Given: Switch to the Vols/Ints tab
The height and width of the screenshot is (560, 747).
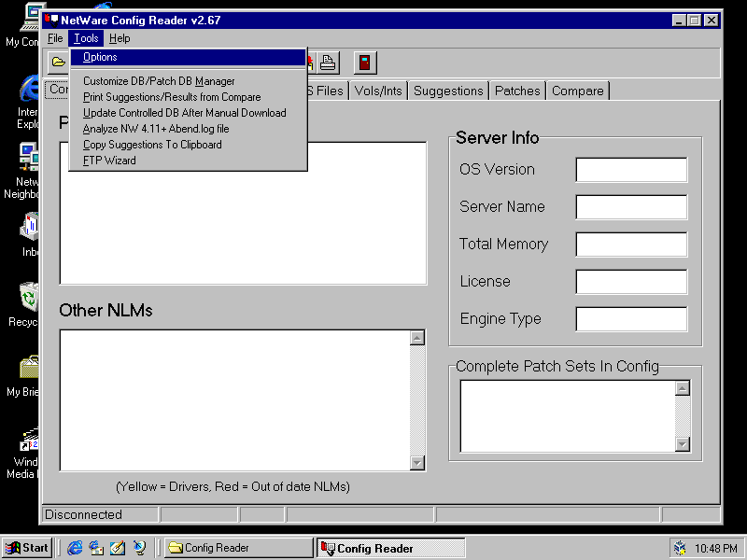Looking at the screenshot, I should 378,91.
